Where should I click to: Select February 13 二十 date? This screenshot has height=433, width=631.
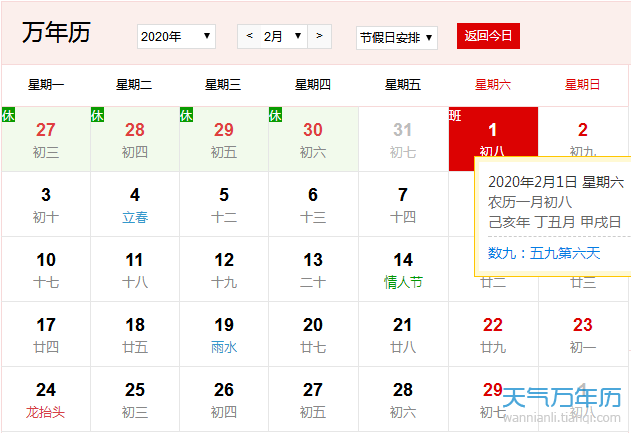click(x=313, y=269)
